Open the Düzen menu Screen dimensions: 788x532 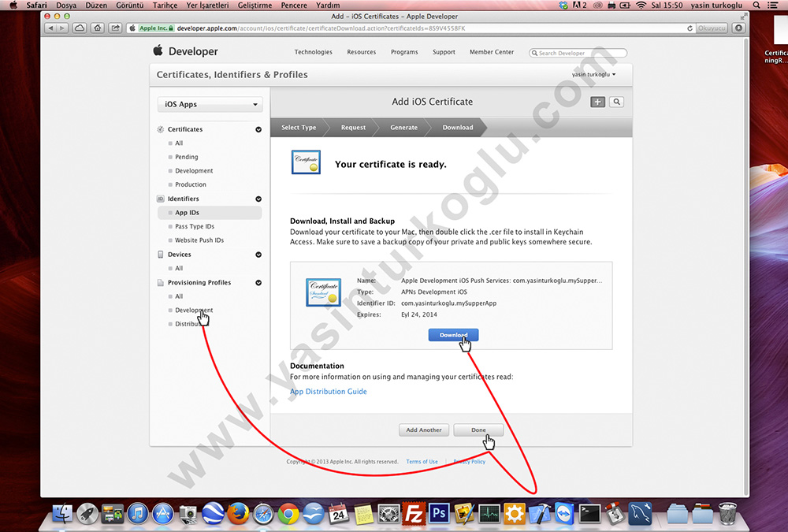tap(96, 5)
